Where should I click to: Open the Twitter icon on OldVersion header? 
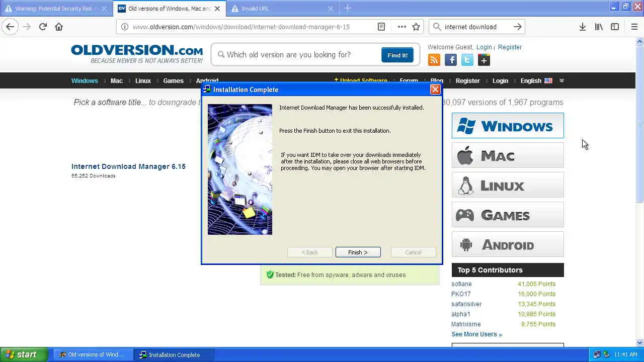tap(467, 60)
